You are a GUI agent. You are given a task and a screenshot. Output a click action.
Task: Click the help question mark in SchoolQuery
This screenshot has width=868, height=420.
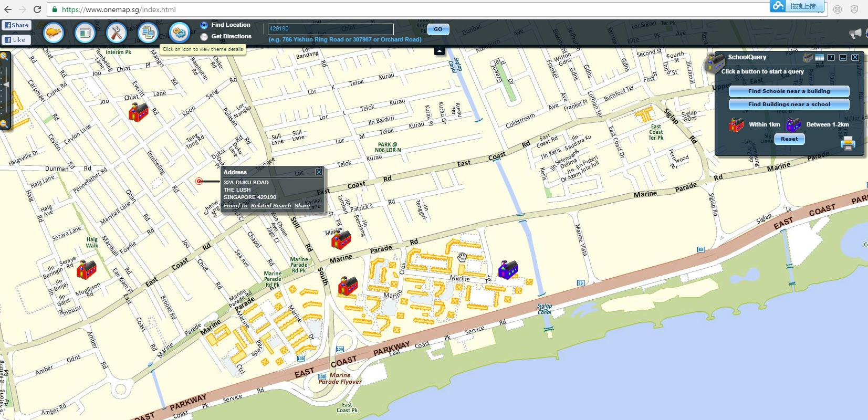click(x=831, y=57)
